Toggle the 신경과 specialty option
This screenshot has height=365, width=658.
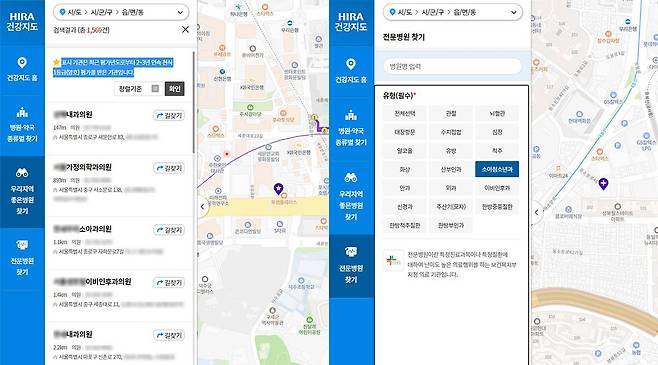point(405,206)
